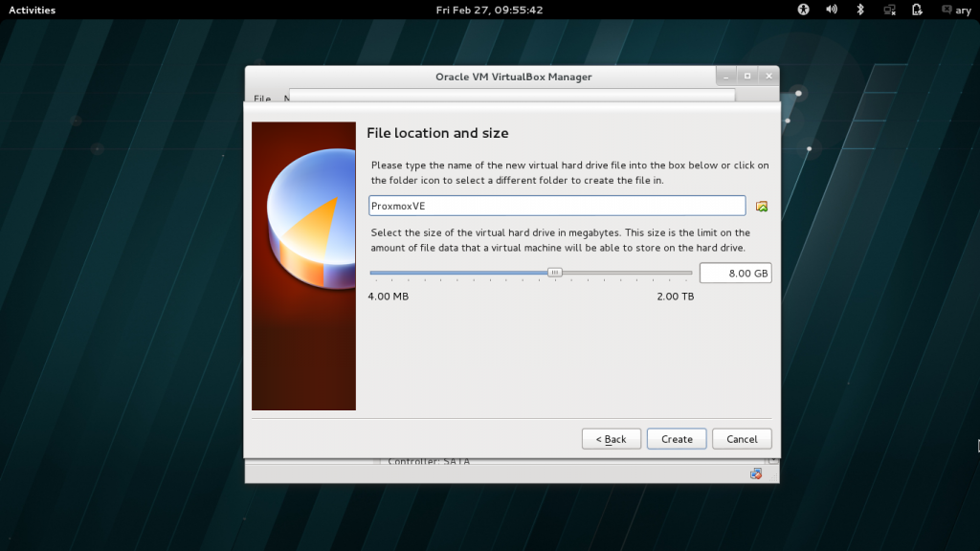
Task: Open the clock Fri Feb 27 calendar
Action: (x=489, y=10)
